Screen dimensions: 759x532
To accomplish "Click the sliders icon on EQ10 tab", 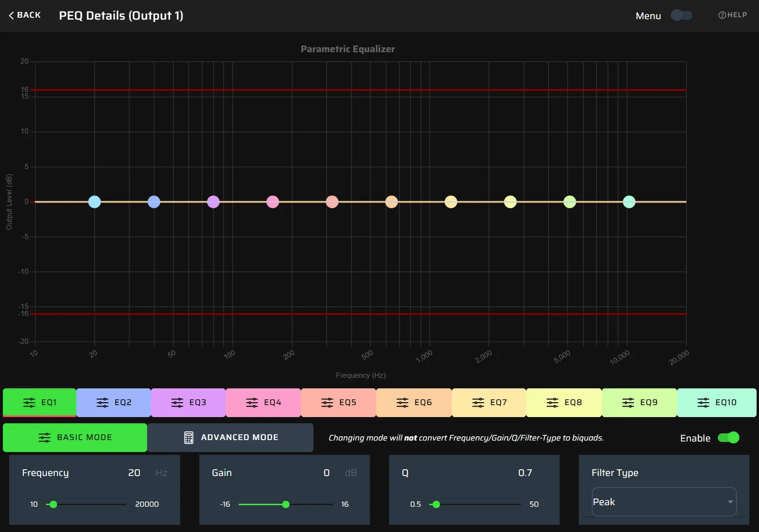I will coord(703,403).
